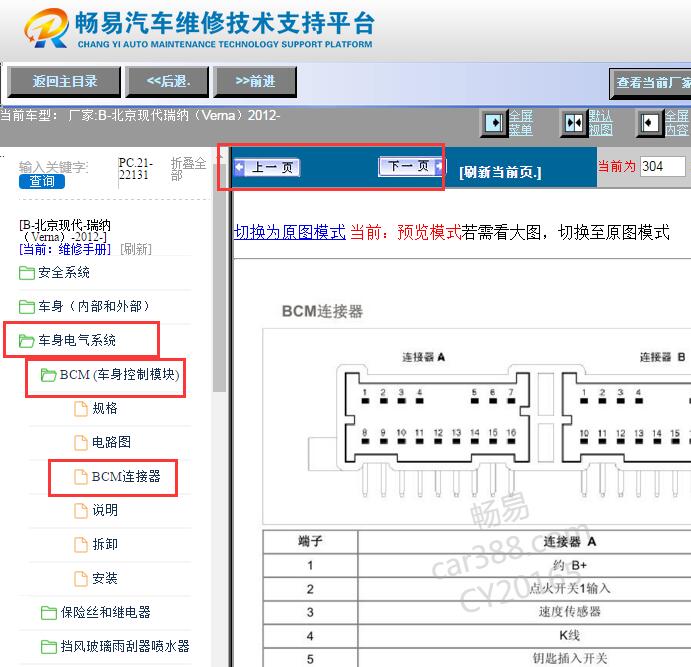The width and height of the screenshot is (691, 667).
Task: Open the 拆卸 page
Action: [x=105, y=545]
